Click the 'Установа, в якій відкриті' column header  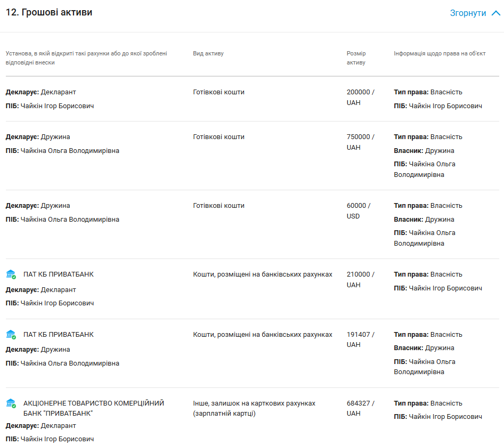point(86,58)
